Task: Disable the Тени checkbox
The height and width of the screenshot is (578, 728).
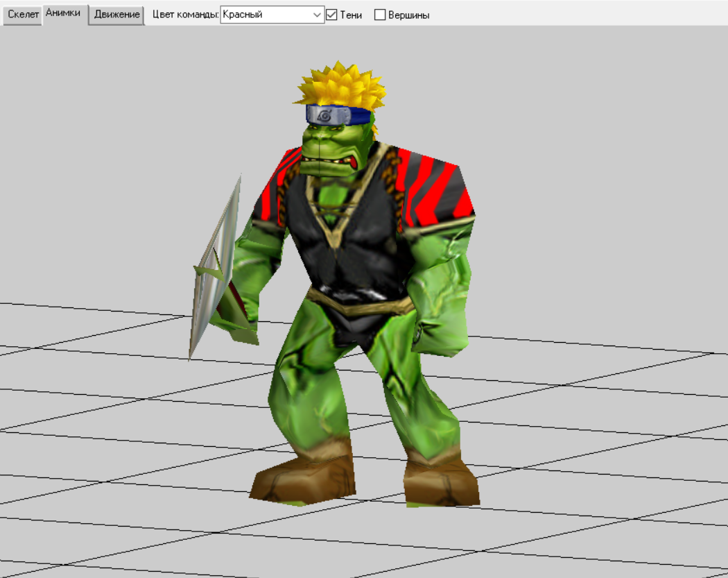Action: [x=331, y=15]
